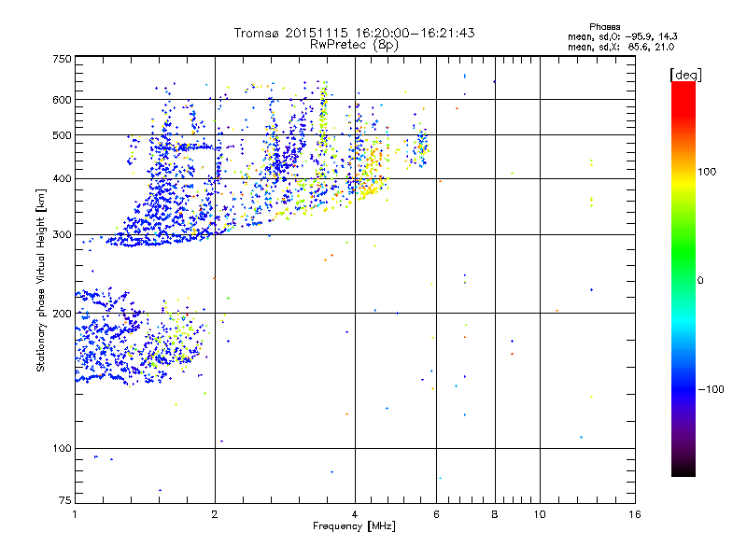
Task: Click the x-axis label '2'
Action: coord(215,514)
